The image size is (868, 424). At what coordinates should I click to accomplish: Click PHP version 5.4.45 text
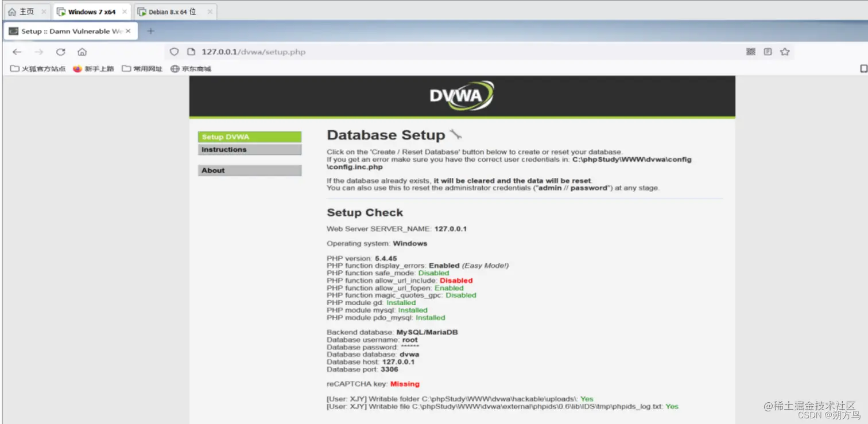[x=362, y=259]
